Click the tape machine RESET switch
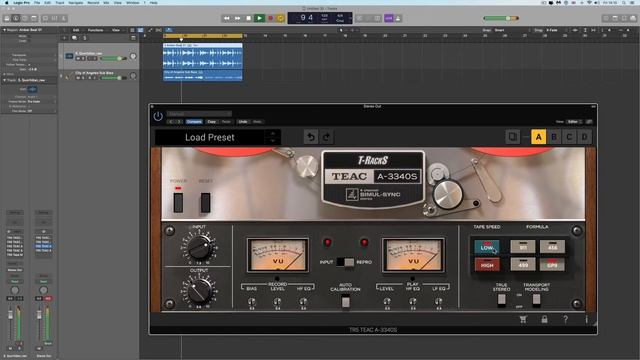 (x=205, y=202)
